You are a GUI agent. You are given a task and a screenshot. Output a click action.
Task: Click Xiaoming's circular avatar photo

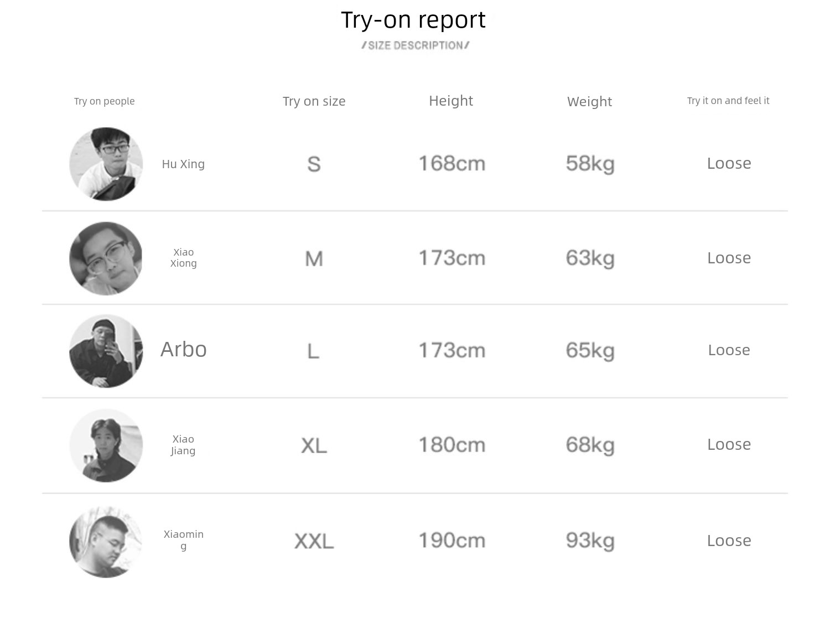click(106, 542)
